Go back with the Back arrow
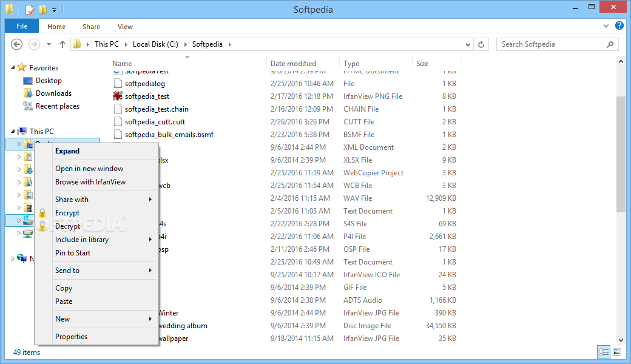 (x=16, y=44)
